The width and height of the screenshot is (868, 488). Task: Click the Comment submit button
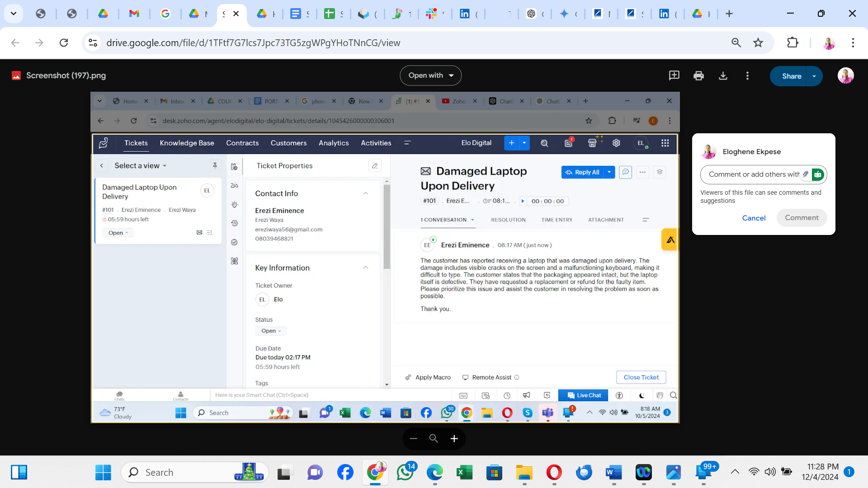coord(802,218)
